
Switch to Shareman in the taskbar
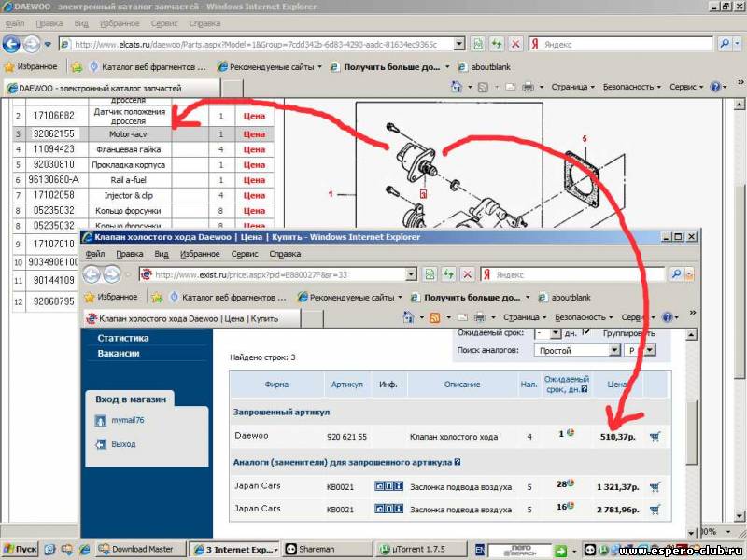pyautogui.click(x=328, y=550)
